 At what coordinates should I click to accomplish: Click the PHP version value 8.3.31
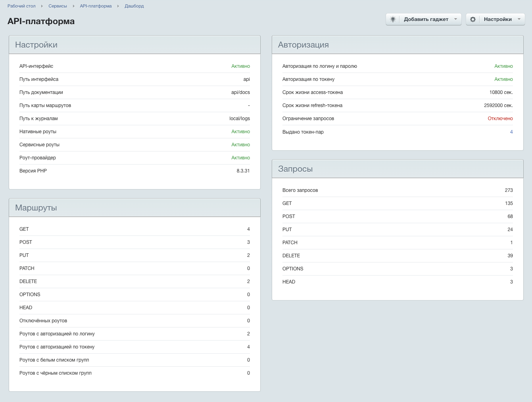[x=243, y=171]
